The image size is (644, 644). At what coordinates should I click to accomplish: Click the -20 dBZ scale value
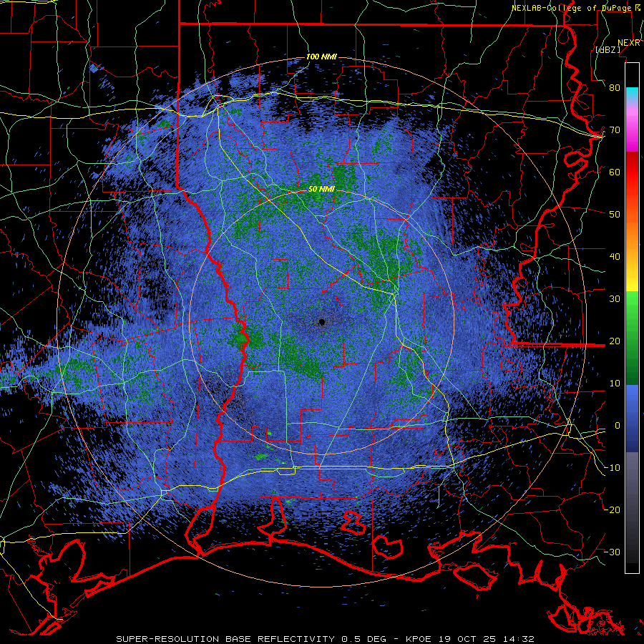(612, 510)
